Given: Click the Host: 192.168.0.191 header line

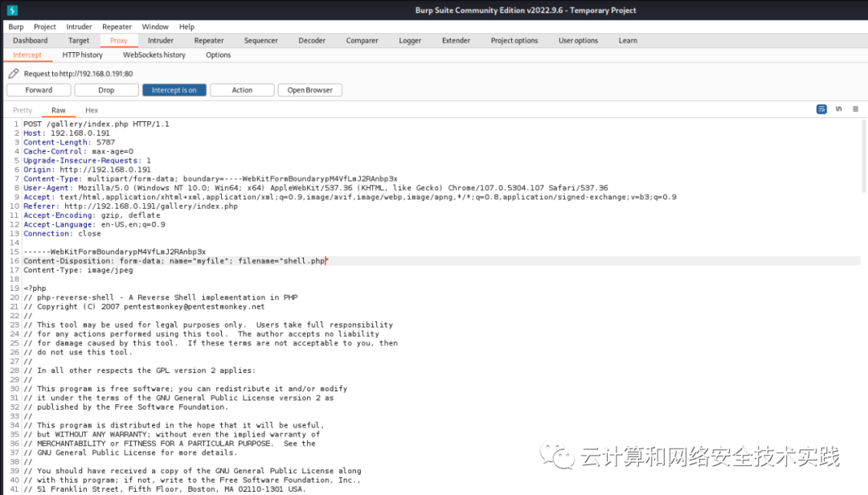Looking at the screenshot, I should 67,133.
